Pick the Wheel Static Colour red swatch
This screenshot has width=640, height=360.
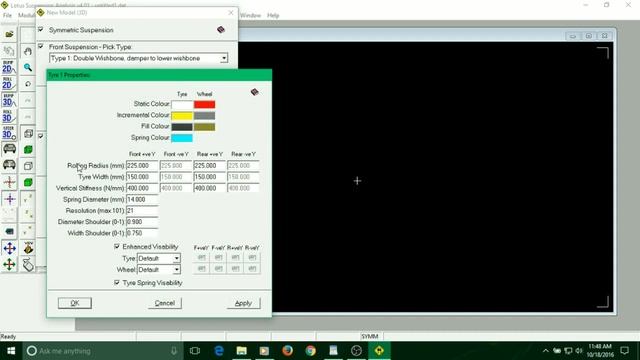tap(204, 104)
